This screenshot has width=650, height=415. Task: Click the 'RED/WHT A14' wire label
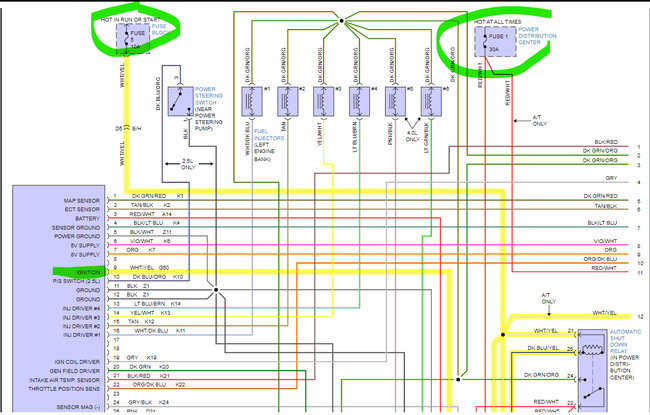(x=150, y=214)
